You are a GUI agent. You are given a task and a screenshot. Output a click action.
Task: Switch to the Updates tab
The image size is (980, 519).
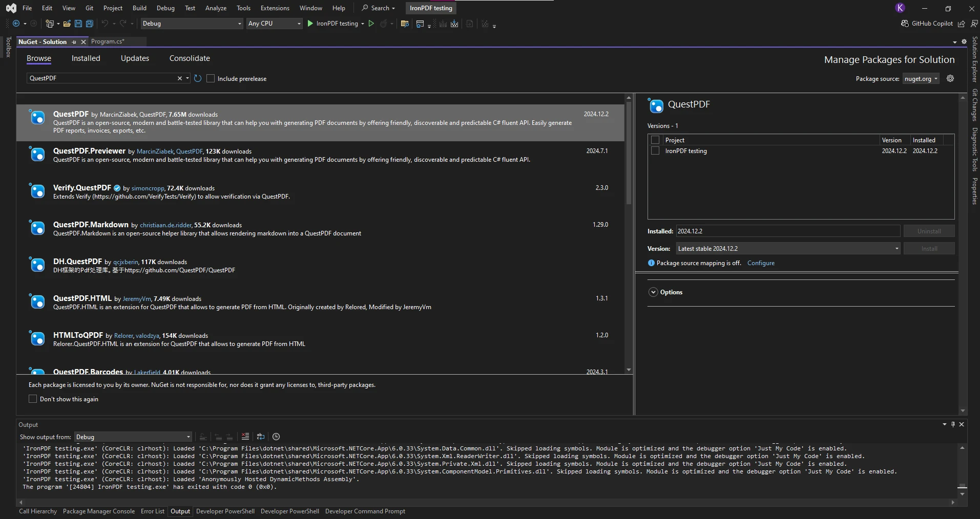coord(135,58)
